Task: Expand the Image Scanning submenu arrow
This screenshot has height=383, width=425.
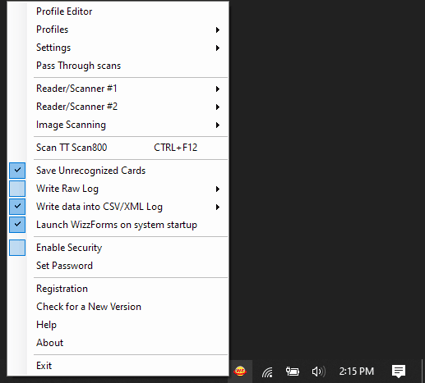Action: 217,125
